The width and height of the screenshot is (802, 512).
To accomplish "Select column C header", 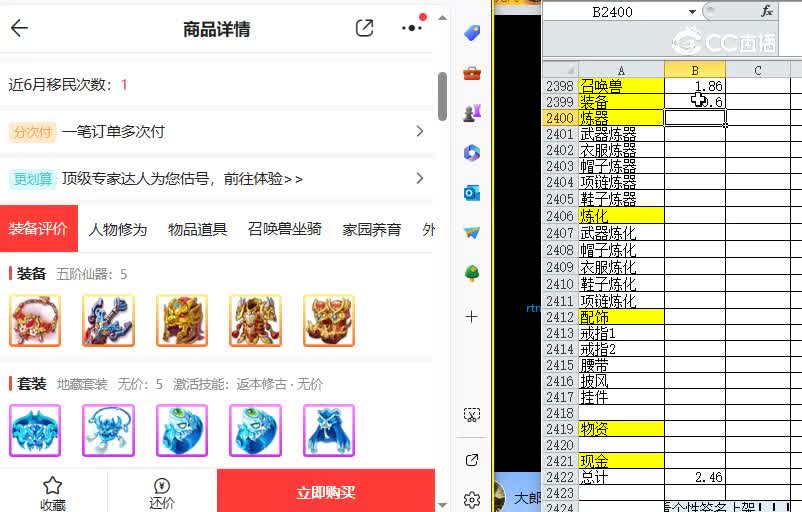I will point(758,71).
